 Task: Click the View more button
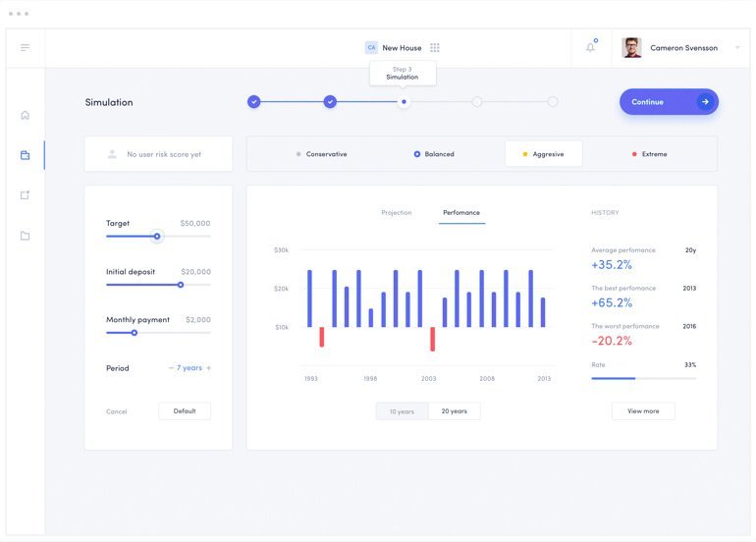643,411
